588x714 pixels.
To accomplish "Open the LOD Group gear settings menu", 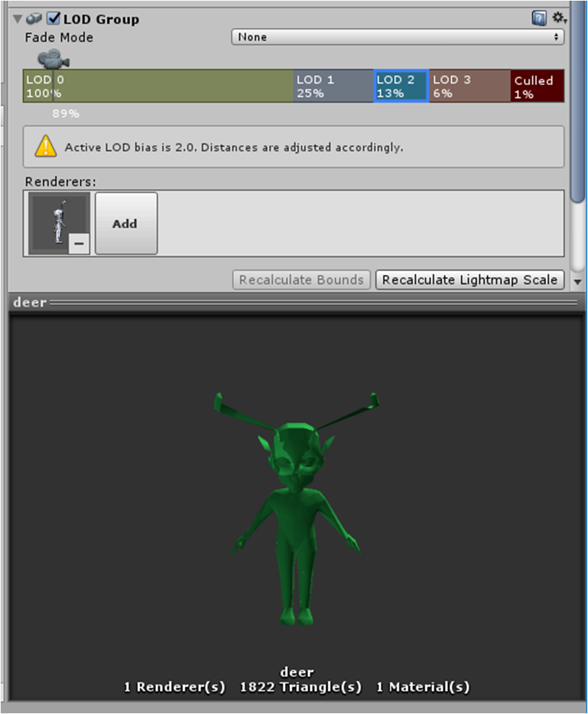I will tap(559, 18).
